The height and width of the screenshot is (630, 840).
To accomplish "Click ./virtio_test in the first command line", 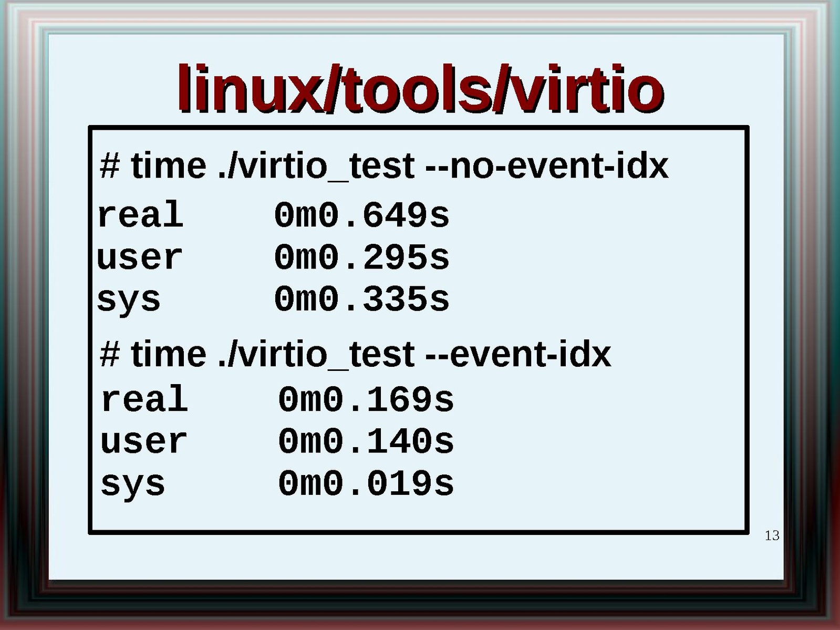I will (x=316, y=166).
